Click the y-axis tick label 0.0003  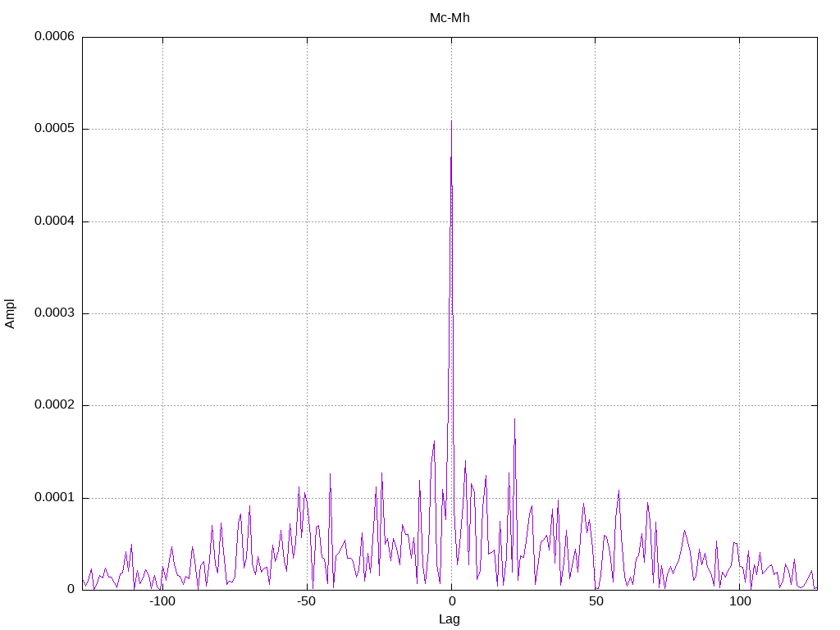55,313
